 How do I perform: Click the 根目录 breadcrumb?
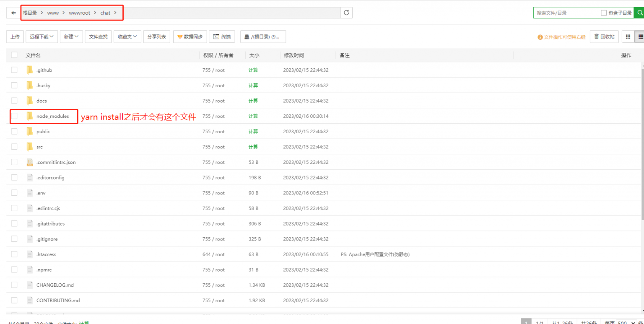(30, 13)
